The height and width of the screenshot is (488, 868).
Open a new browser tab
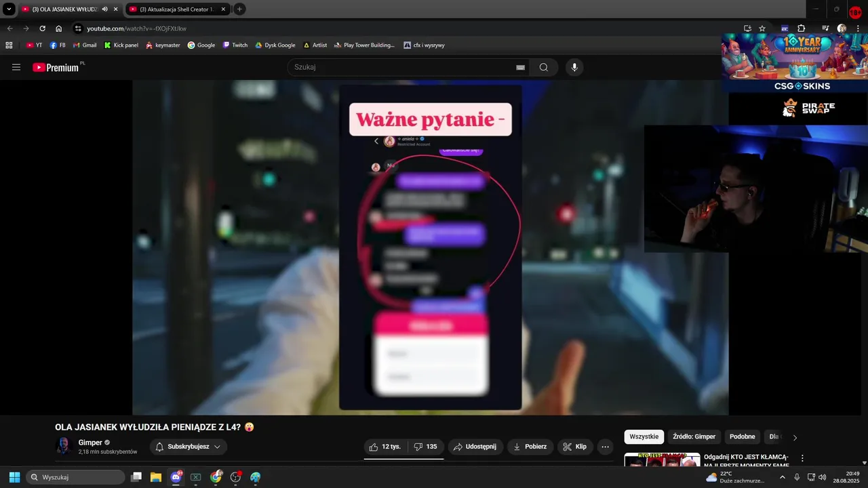tap(239, 9)
